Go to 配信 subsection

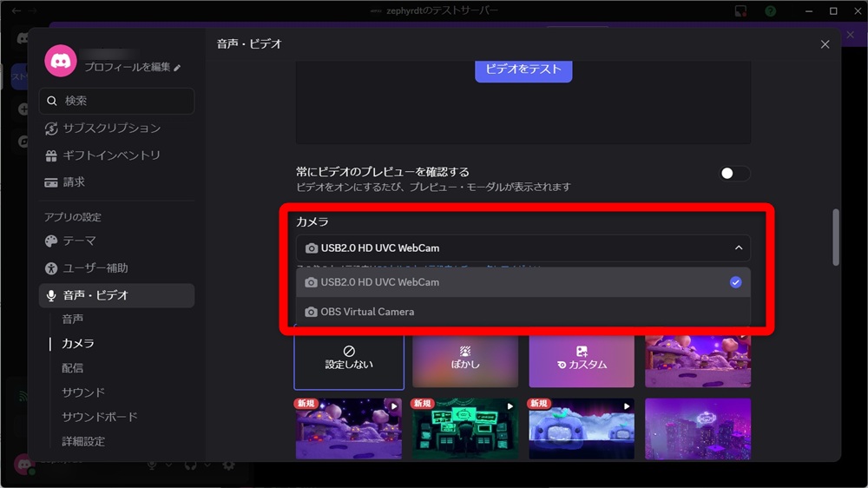73,368
